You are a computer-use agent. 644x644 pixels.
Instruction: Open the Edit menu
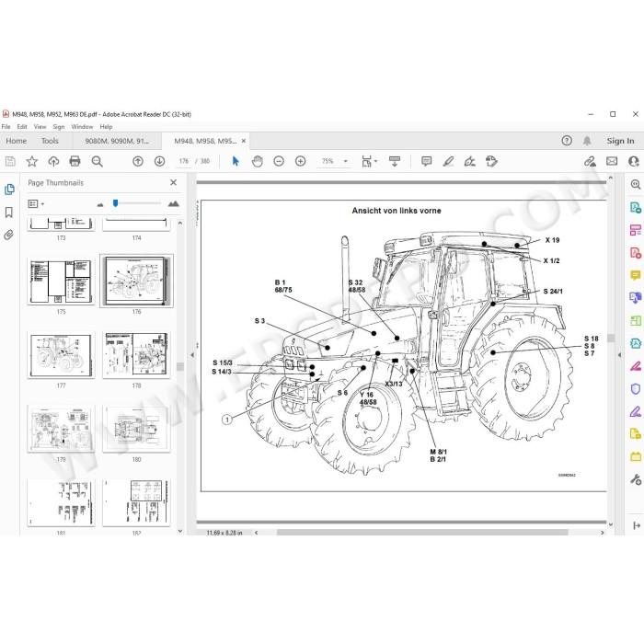pyautogui.click(x=22, y=127)
